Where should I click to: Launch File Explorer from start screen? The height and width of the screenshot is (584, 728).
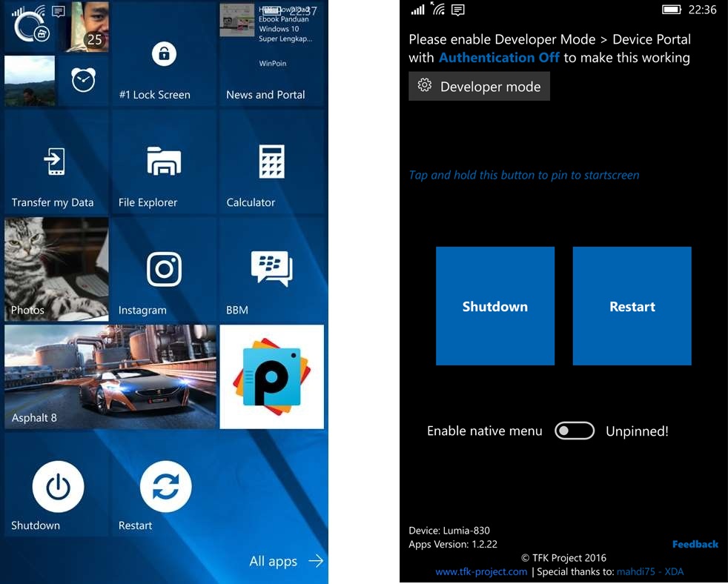[x=164, y=161]
